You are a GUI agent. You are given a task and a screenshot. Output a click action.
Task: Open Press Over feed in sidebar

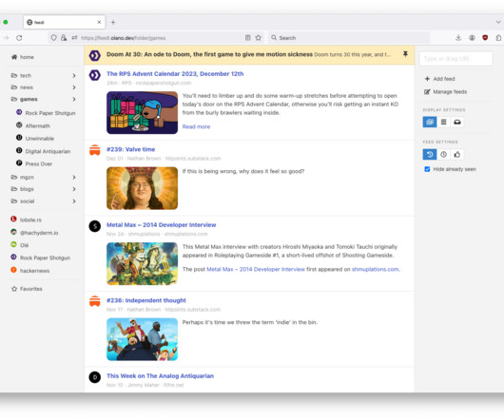tap(38, 163)
